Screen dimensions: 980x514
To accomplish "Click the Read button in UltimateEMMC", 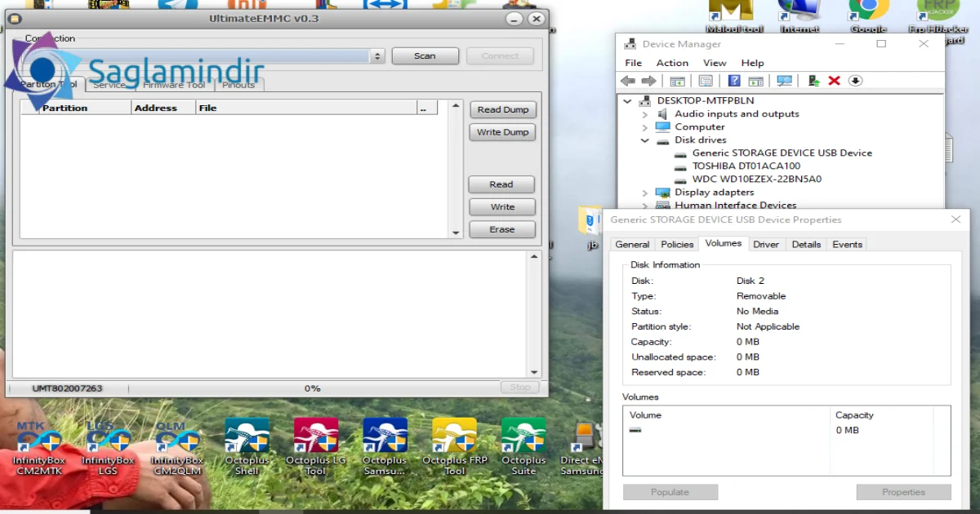I will click(501, 184).
